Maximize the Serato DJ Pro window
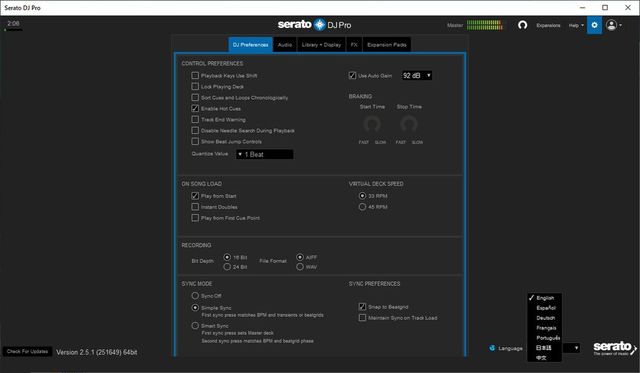The image size is (640, 373). [x=605, y=8]
